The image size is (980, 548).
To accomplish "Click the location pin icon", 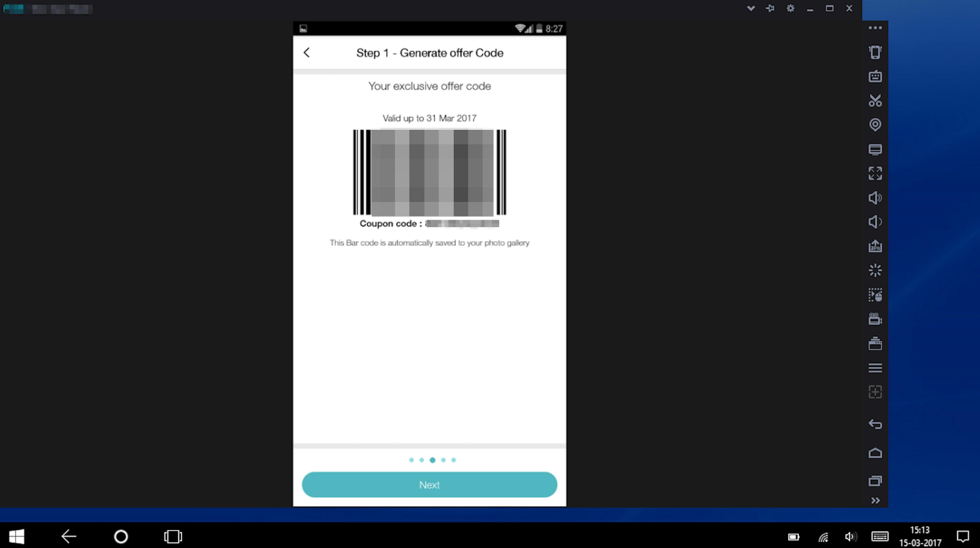I will pyautogui.click(x=875, y=124).
